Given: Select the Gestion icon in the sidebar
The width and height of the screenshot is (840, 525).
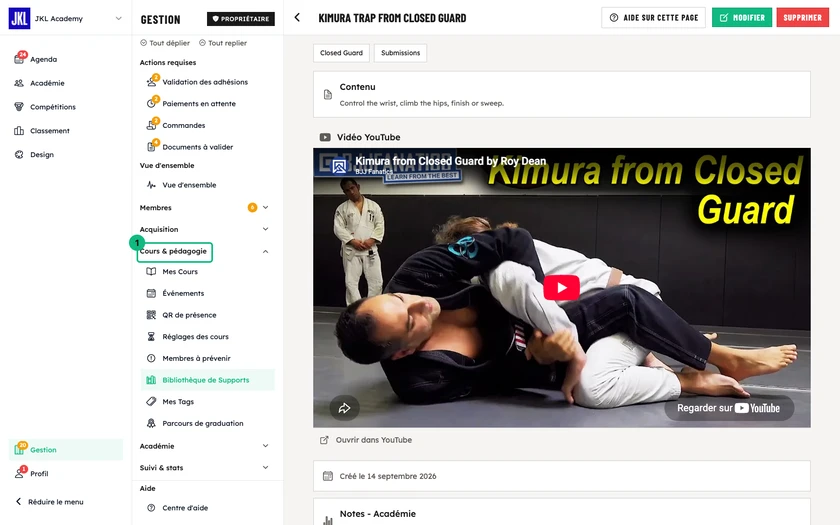Looking at the screenshot, I should tap(19, 449).
